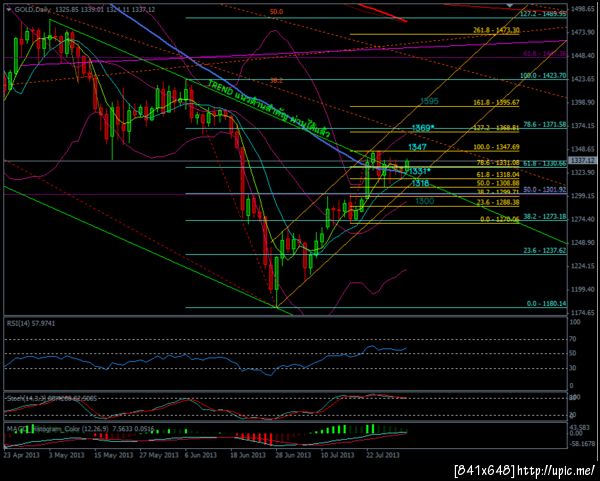
Task: Click the RSI scale value 30
Action: [x=573, y=368]
